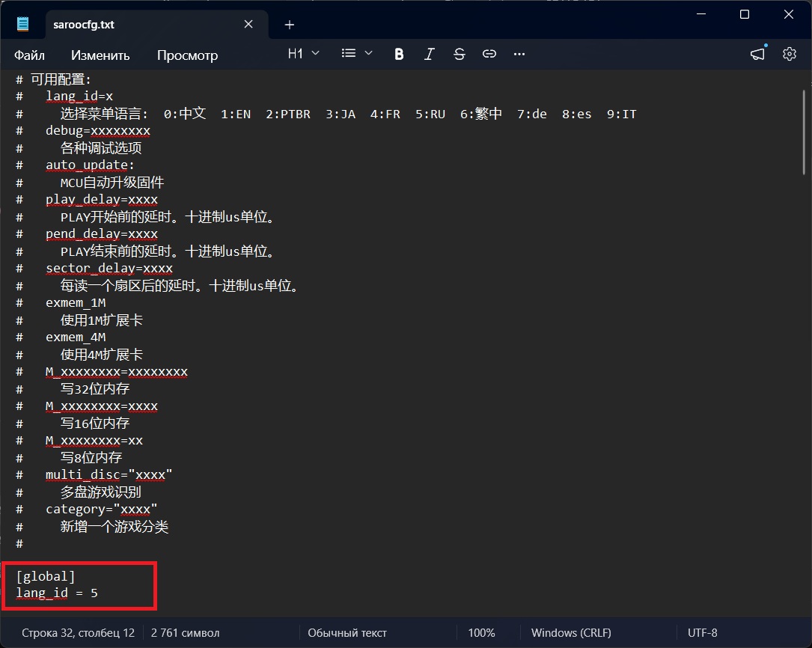Open the Файл menu

(x=29, y=55)
